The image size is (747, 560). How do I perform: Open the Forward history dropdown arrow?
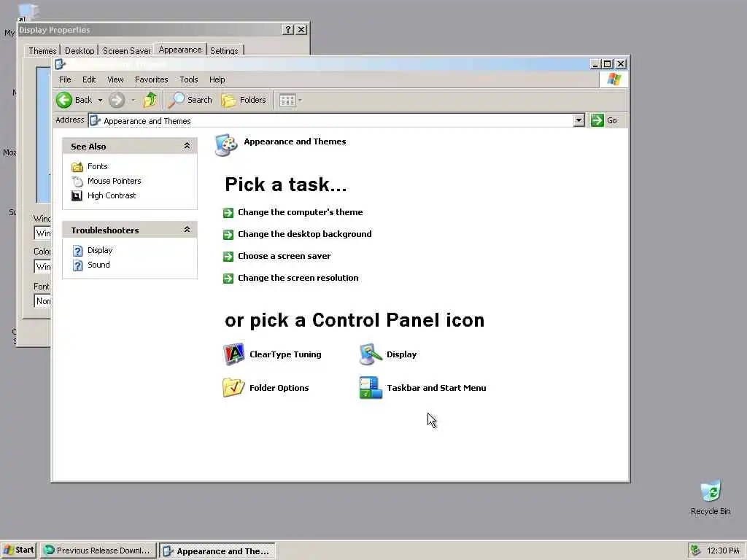tap(133, 101)
